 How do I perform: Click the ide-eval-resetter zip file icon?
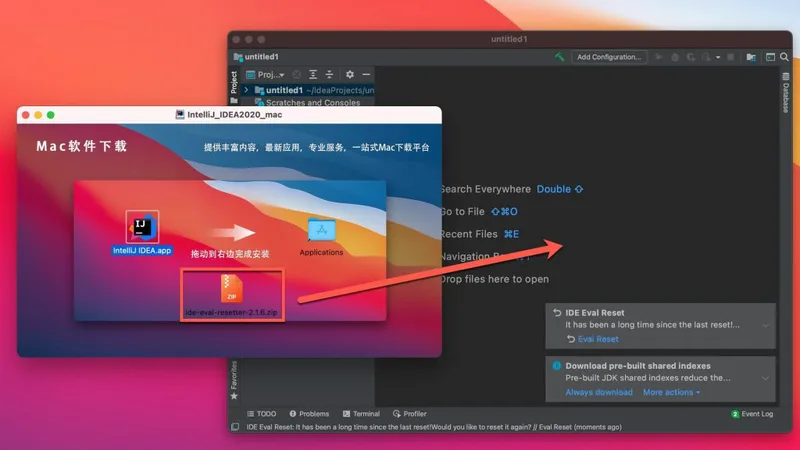231,288
